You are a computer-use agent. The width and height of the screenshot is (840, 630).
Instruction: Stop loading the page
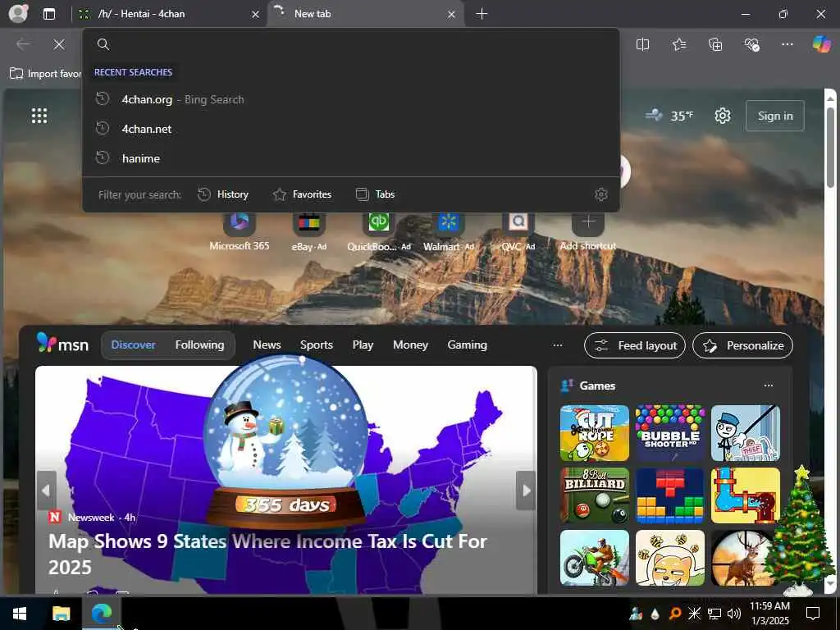click(59, 44)
